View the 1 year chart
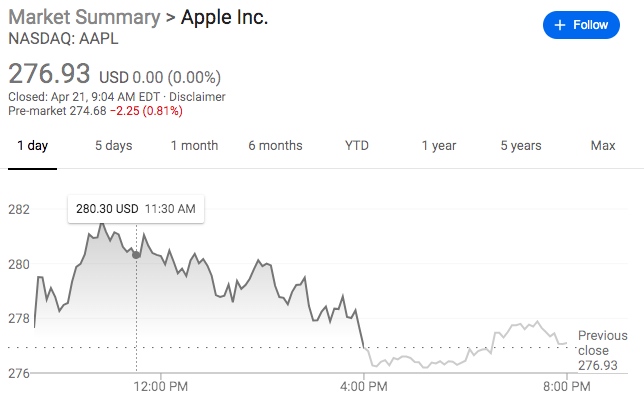The width and height of the screenshot is (644, 400). point(438,146)
